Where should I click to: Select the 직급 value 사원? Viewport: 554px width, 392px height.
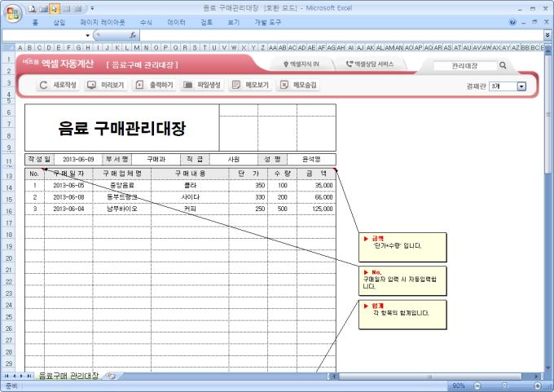[234, 160]
